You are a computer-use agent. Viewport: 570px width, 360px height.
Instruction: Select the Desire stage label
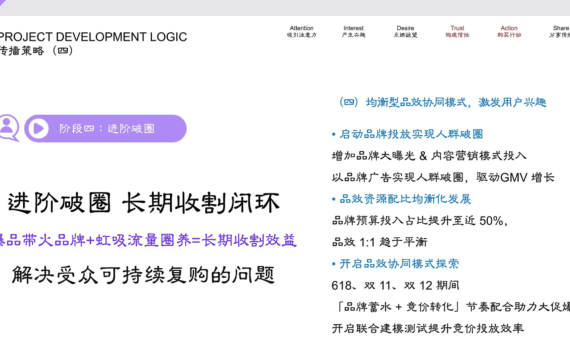405,31
